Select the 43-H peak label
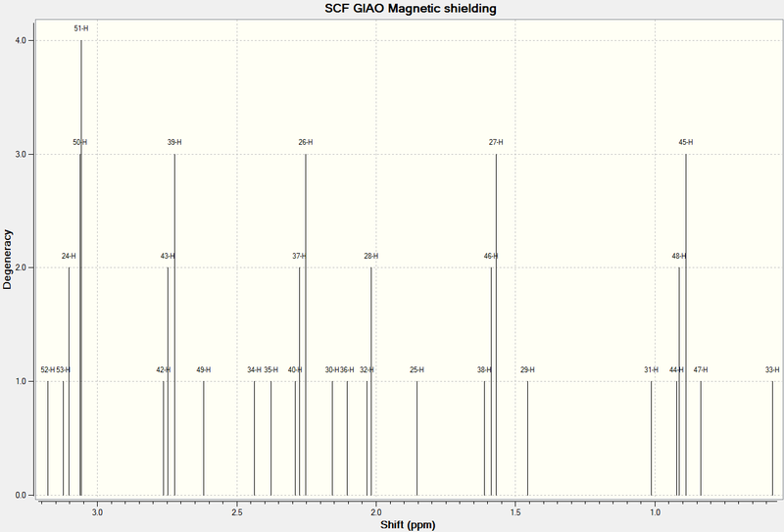This screenshot has height=532, width=784. pyautogui.click(x=168, y=256)
